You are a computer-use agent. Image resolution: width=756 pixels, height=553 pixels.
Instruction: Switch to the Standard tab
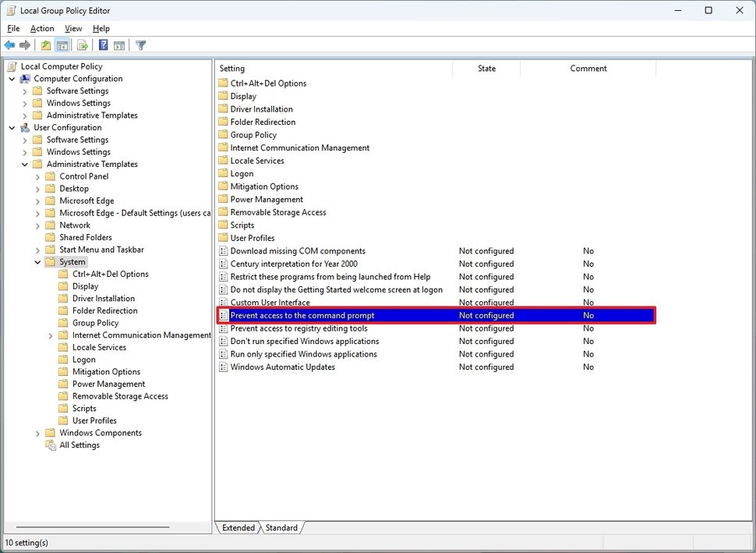tap(281, 528)
